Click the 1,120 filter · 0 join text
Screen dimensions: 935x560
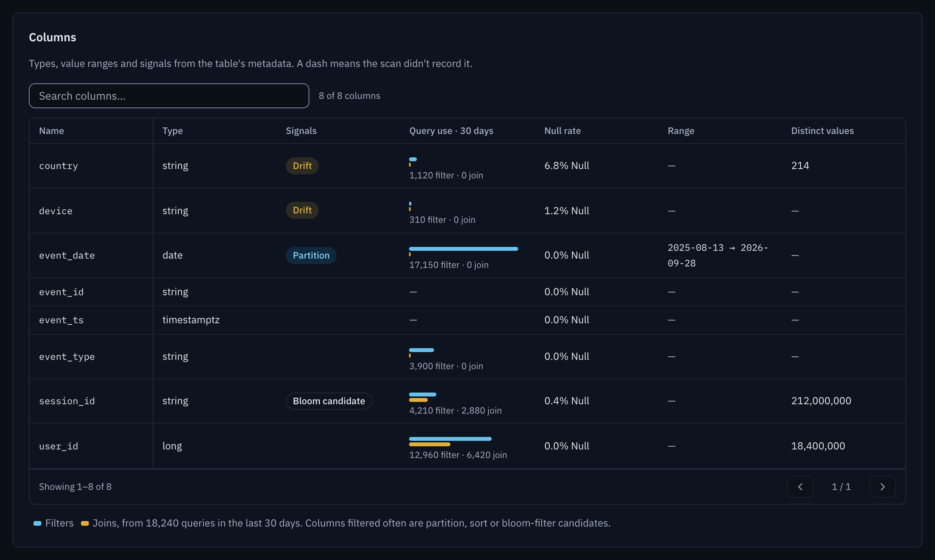pos(446,176)
